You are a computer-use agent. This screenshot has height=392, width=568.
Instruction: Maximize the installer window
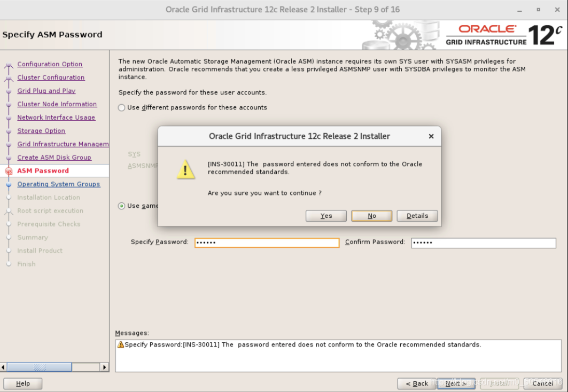[x=538, y=10]
